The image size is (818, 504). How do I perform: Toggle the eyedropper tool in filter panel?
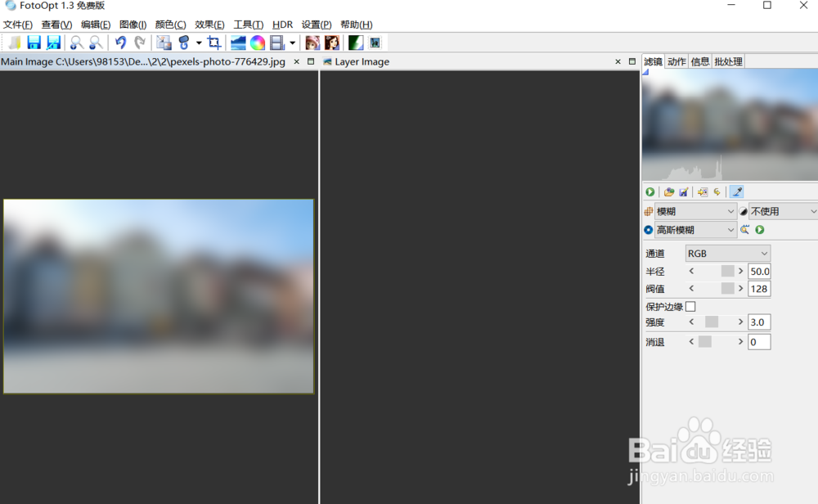737,192
